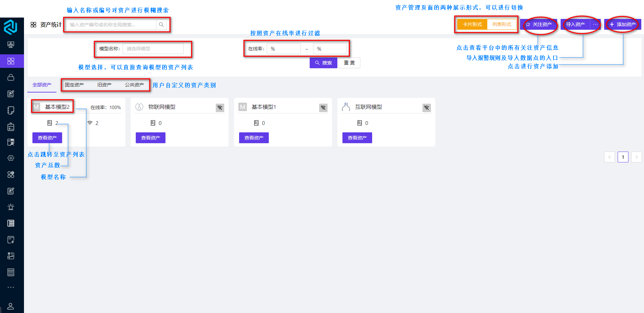644x313 pixels.
Task: Open the window-search sidebar icon
Action: point(11,142)
